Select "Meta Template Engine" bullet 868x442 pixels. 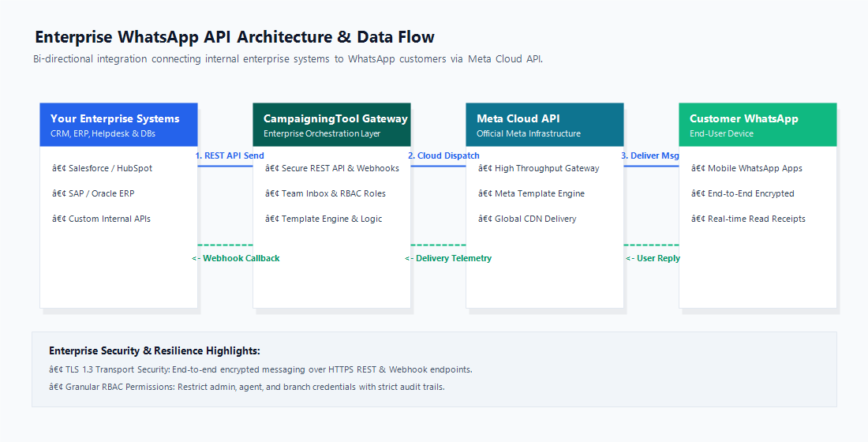[531, 193]
